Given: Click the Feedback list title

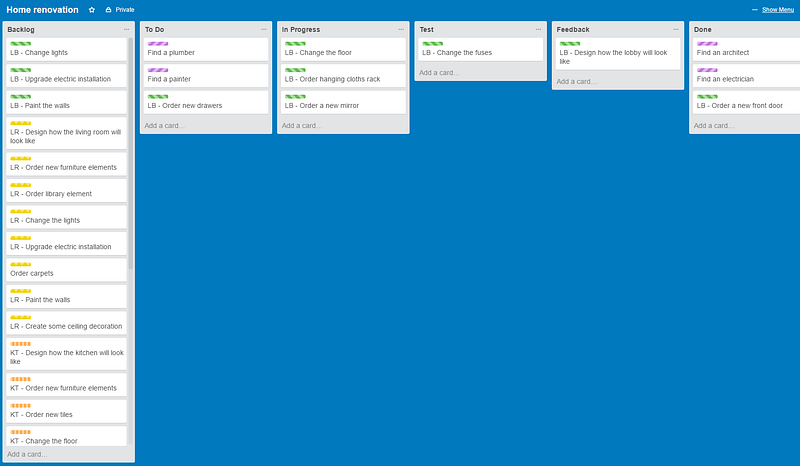Looking at the screenshot, I should tap(573, 30).
